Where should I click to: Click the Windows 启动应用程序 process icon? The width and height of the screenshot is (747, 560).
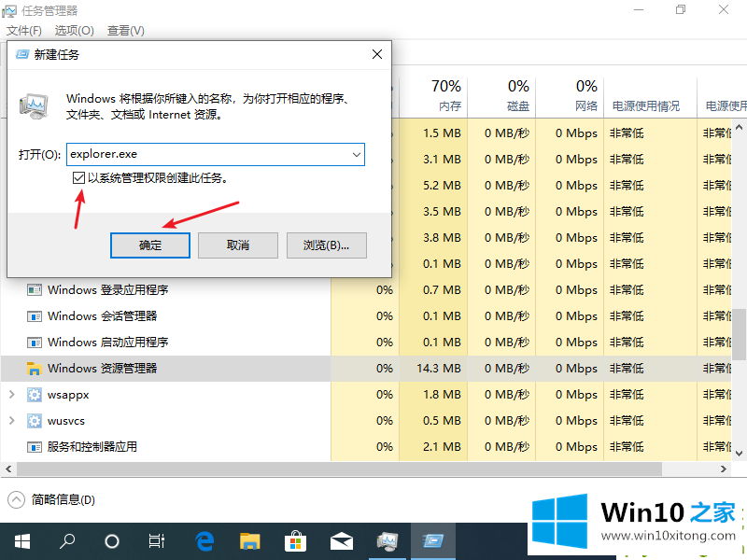point(35,343)
